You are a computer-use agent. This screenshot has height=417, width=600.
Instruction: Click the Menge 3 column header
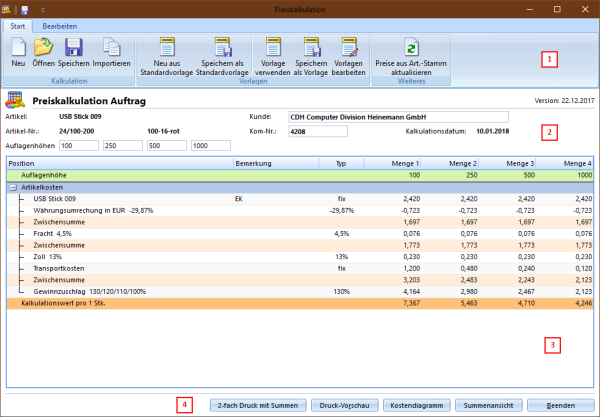coord(507,163)
